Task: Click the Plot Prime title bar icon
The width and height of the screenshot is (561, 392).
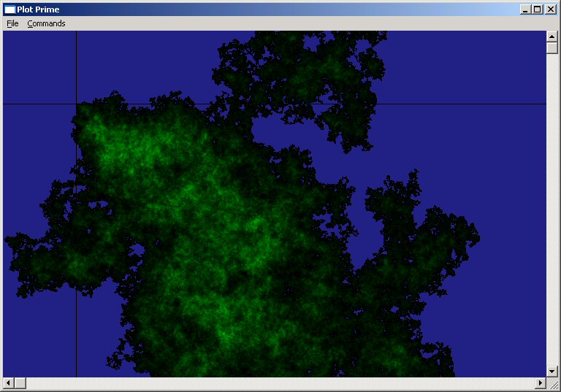Action: 9,9
